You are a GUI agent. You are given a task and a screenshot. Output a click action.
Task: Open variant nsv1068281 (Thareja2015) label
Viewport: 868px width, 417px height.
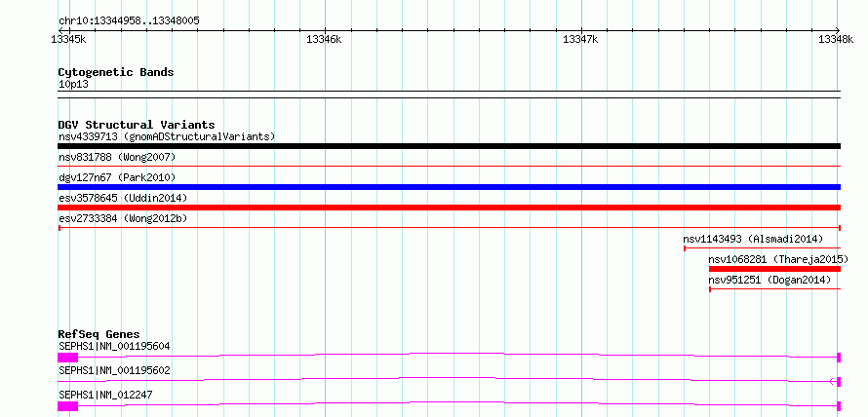pos(778,259)
